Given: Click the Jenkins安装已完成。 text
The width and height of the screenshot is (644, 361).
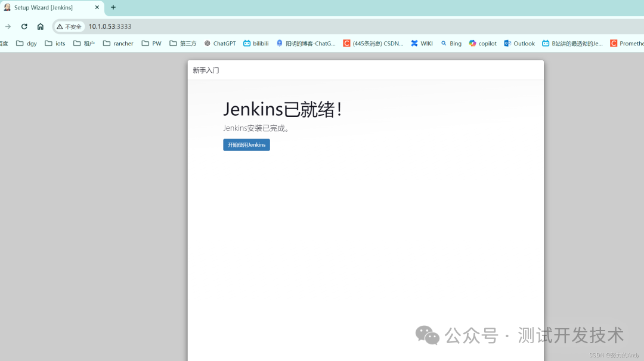Looking at the screenshot, I should [x=257, y=128].
